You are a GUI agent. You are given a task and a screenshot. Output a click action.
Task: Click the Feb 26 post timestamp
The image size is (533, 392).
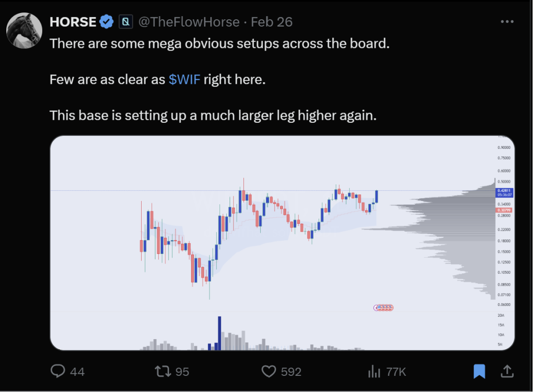coord(272,22)
